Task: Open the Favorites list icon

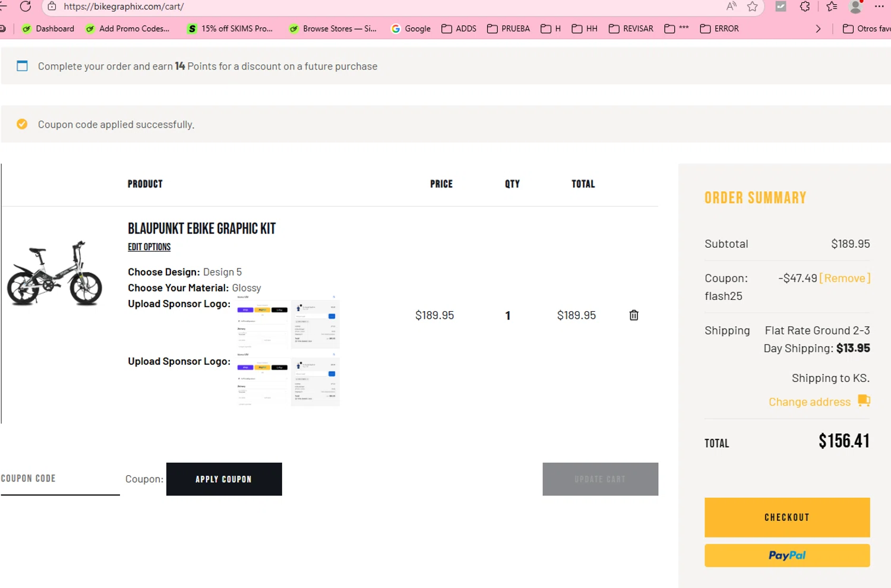Action: [832, 7]
